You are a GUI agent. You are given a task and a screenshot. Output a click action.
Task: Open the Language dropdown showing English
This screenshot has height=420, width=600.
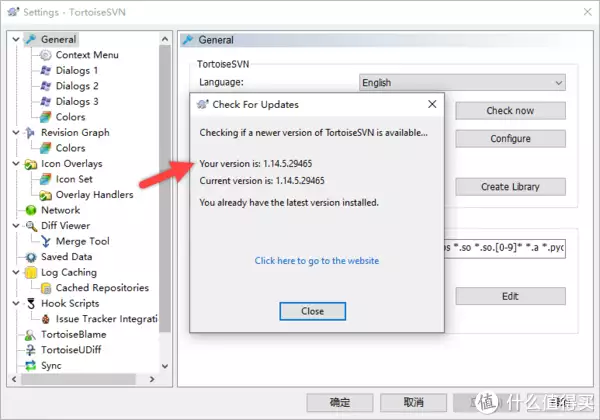(462, 83)
